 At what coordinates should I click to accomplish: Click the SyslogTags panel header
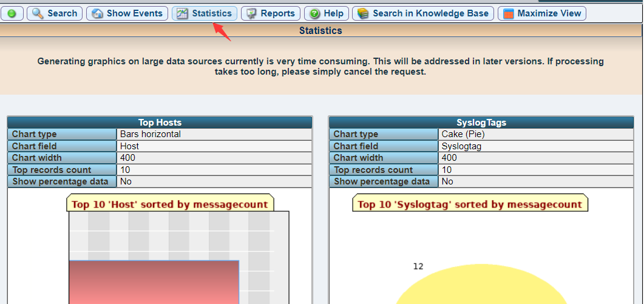(x=481, y=123)
